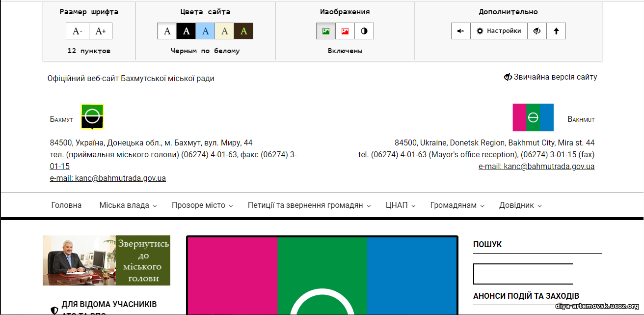Image resolution: width=644 pixels, height=315 pixels.
Task: Click shield icon beside УЧАСНИКІВ АТО
Action: coord(54,311)
